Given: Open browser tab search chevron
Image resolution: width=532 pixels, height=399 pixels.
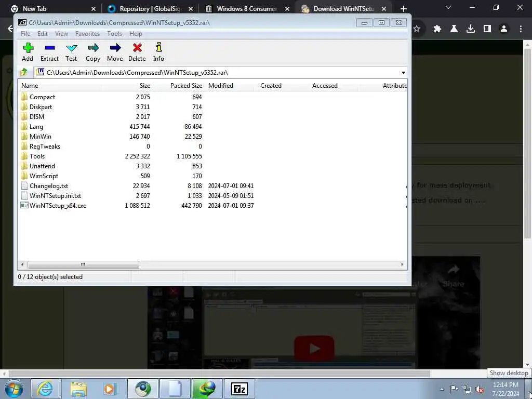Looking at the screenshot, I should click(448, 7).
